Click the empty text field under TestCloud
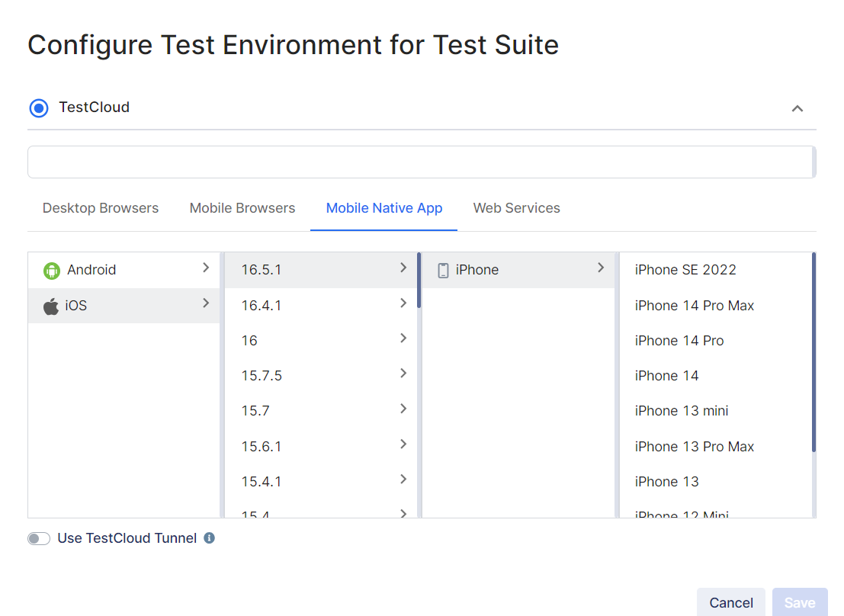 (x=422, y=162)
